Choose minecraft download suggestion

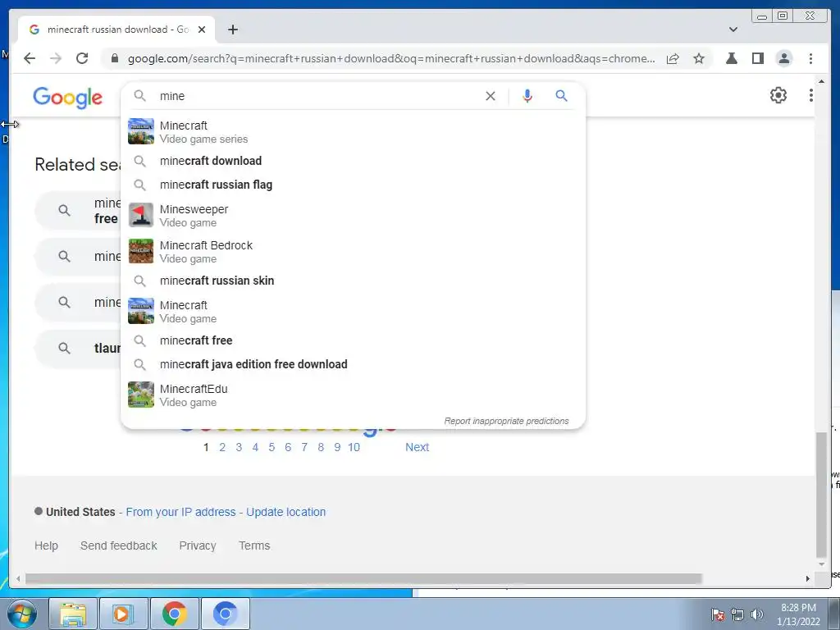point(353,161)
